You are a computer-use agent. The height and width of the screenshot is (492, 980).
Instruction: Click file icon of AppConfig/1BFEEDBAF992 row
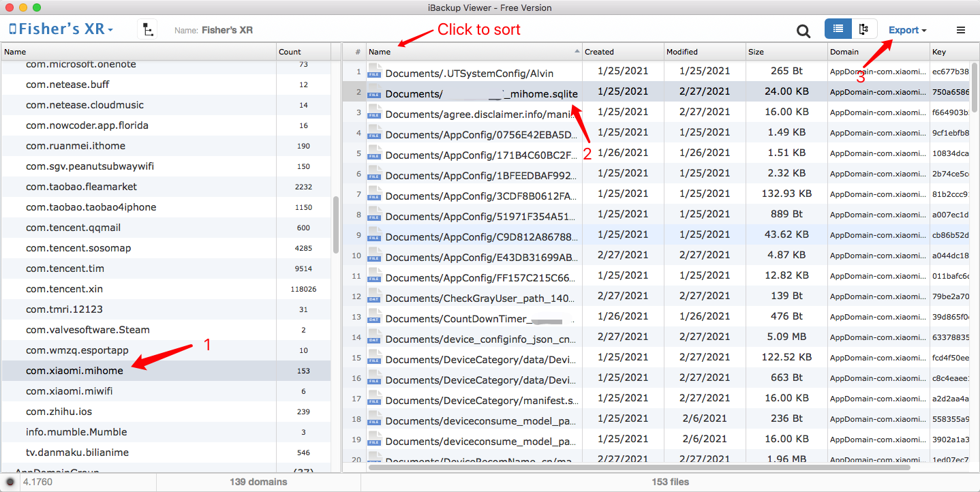[x=374, y=173]
